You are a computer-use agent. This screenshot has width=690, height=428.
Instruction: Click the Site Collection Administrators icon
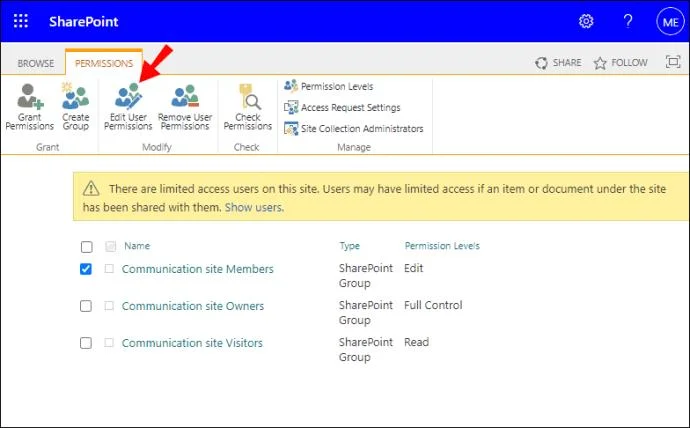291,128
